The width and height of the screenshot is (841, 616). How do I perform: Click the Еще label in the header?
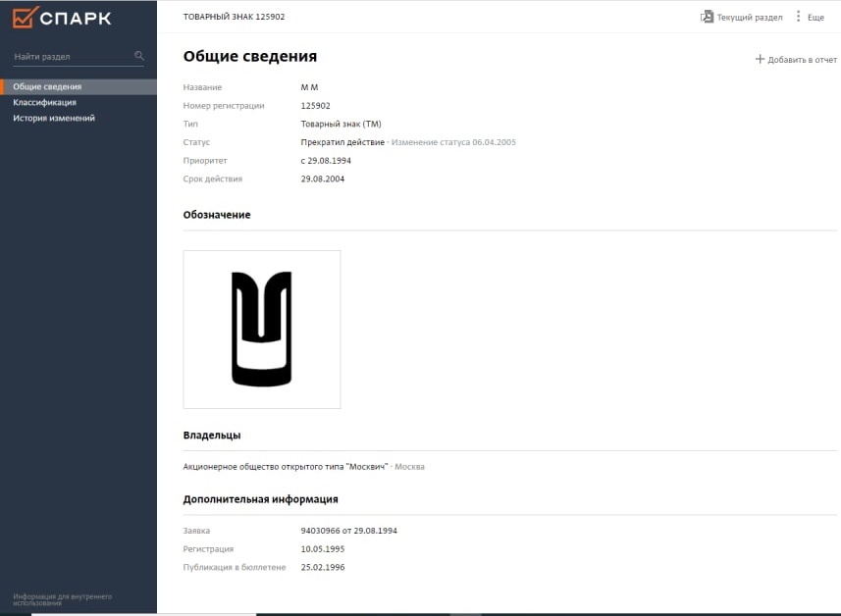coord(815,17)
